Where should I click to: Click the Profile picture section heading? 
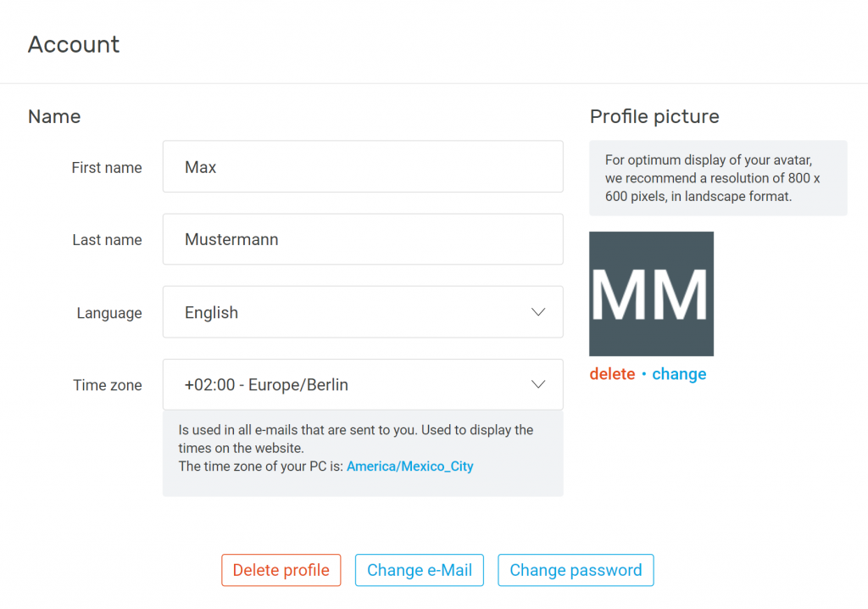pyautogui.click(x=654, y=116)
